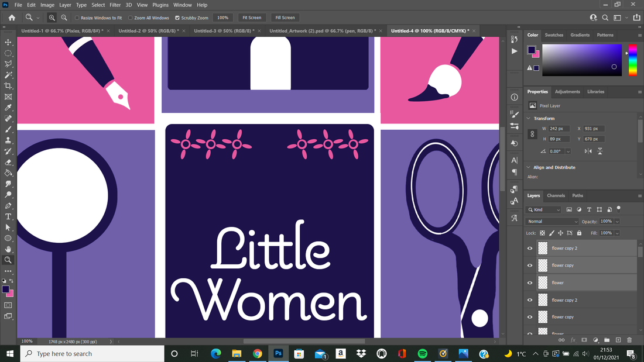The width and height of the screenshot is (644, 362).
Task: Select the Magic Wand tool
Action: pyautogui.click(x=8, y=75)
